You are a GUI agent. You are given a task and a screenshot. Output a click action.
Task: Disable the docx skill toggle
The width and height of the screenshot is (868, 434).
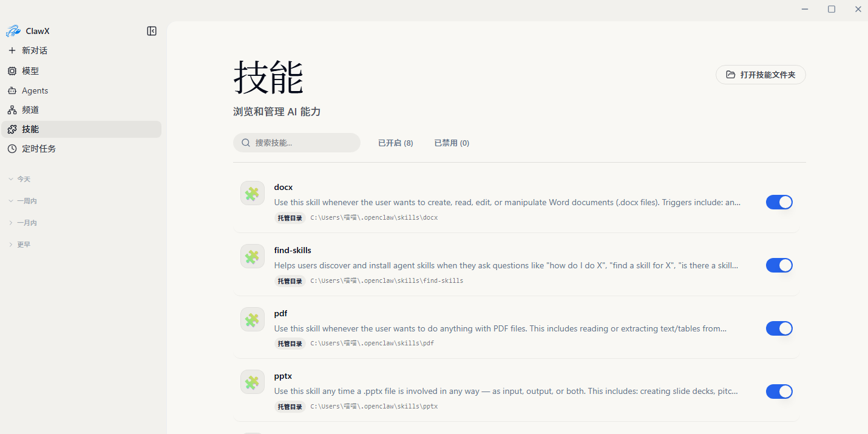[779, 202]
